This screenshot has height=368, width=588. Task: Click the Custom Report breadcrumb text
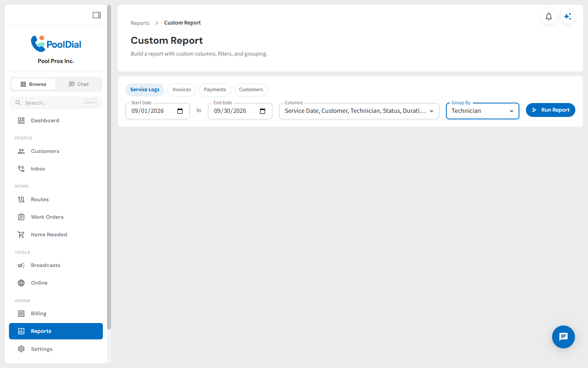[183, 23]
